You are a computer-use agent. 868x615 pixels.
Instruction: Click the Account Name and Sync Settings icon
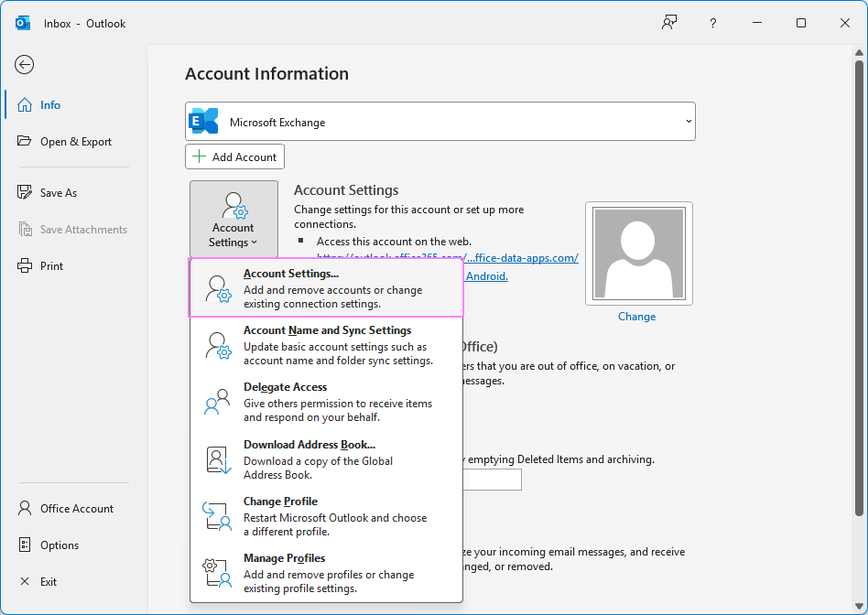(218, 345)
